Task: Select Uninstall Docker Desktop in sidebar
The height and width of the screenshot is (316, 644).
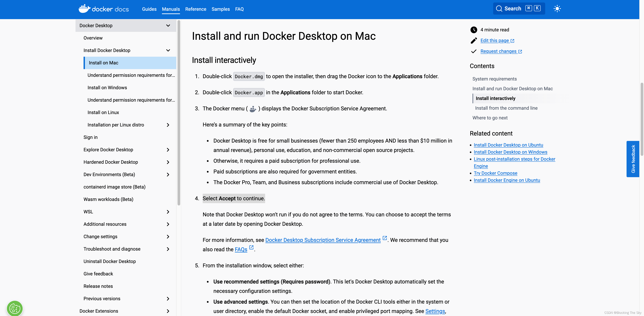Action: click(x=110, y=261)
